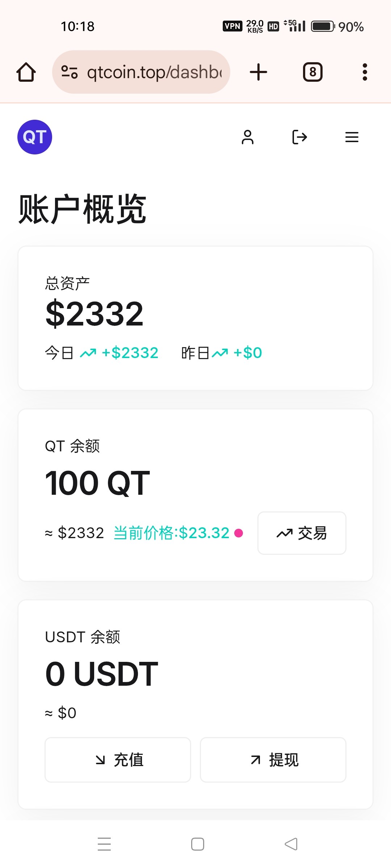The width and height of the screenshot is (391, 868).
Task: Open the user profile icon
Action: [x=248, y=137]
